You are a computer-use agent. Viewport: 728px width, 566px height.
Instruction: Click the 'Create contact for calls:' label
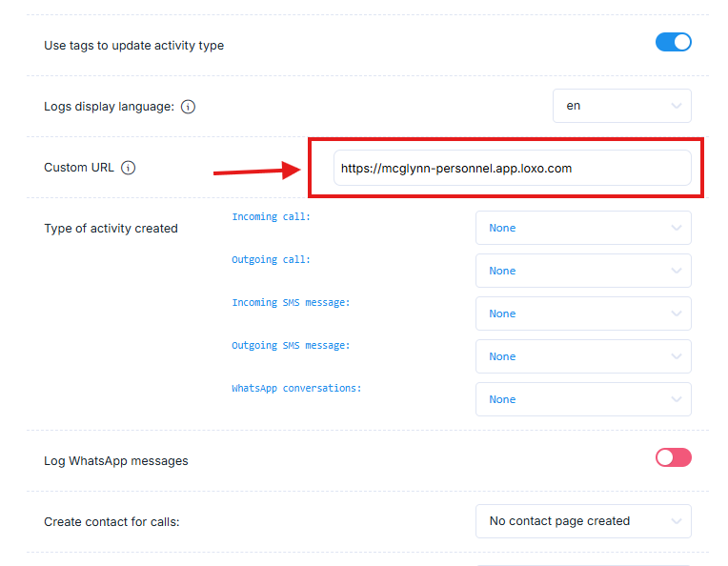[111, 522]
